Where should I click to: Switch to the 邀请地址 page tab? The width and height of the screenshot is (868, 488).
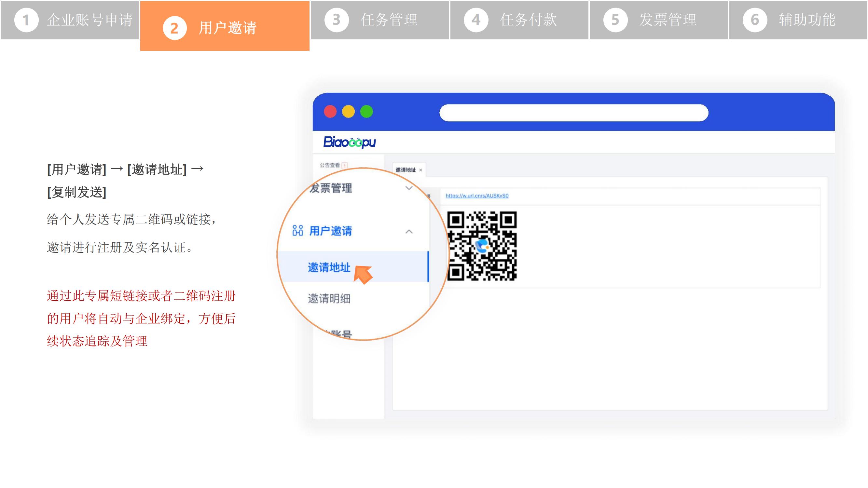coord(405,170)
